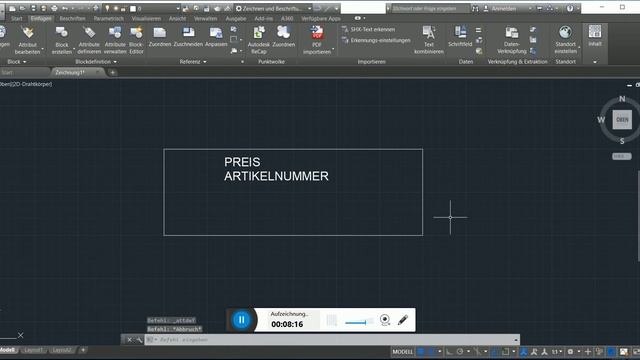Viewport: 640px width, 360px height.
Task: Open the A360 ribbon tab
Action: [x=287, y=18]
